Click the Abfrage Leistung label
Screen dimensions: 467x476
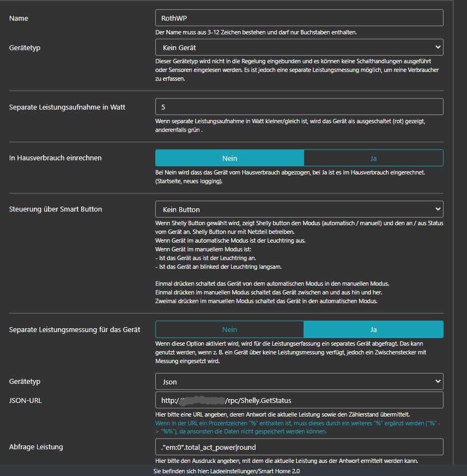(x=36, y=447)
